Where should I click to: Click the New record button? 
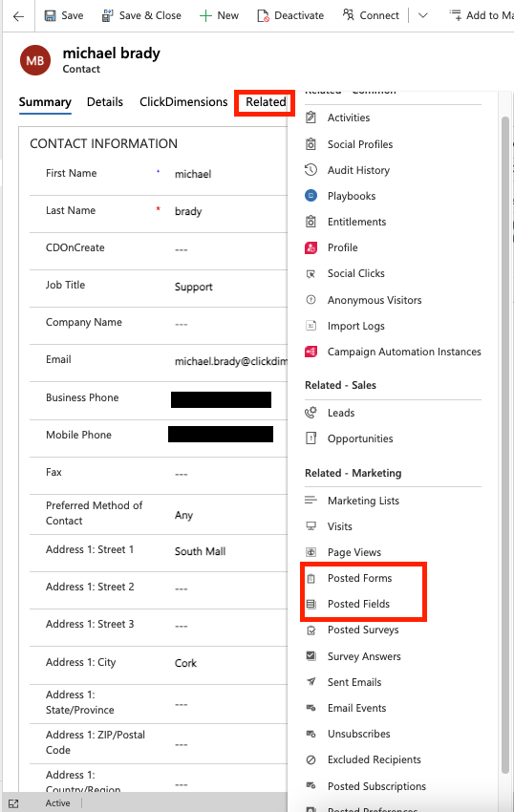click(219, 16)
